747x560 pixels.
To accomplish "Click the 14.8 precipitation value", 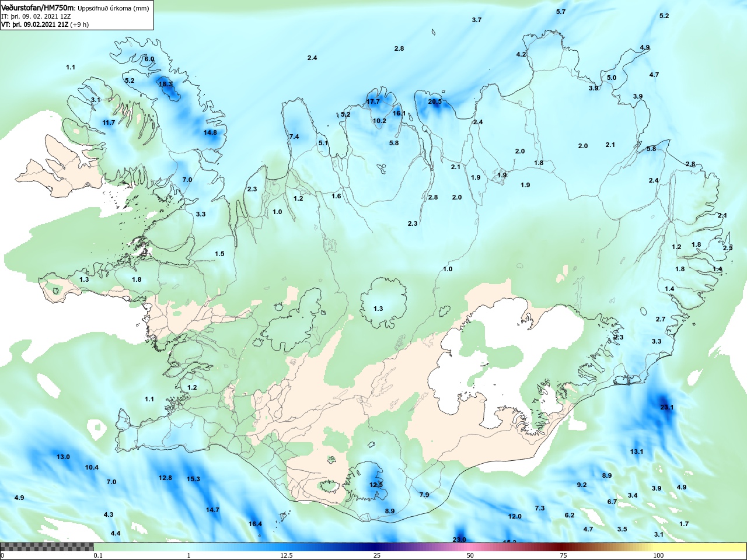I will (x=210, y=132).
